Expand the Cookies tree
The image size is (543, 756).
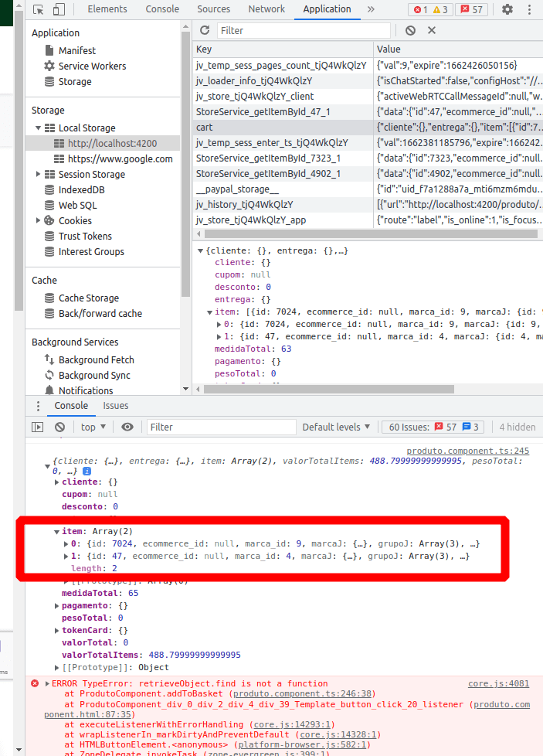coord(38,220)
